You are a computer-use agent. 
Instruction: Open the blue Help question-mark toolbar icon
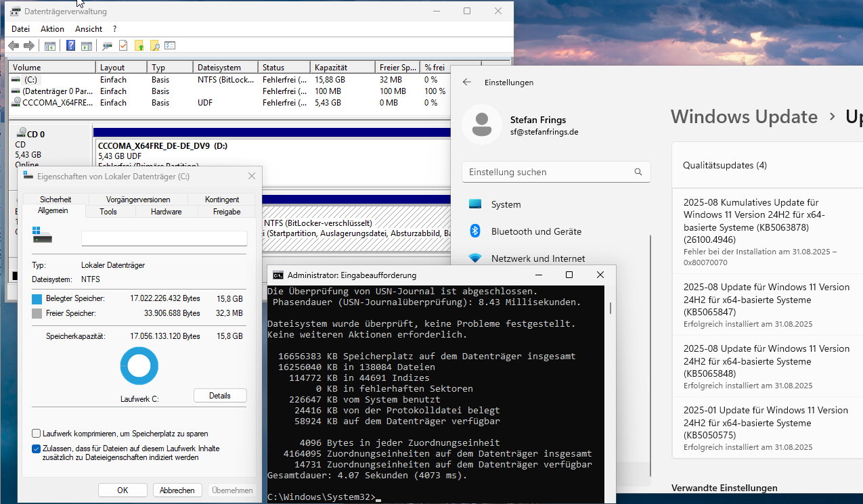70,46
